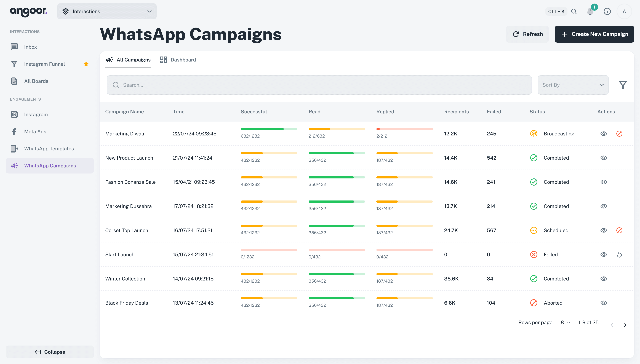Abort the Marketing Diwali campaign
The image size is (640, 364).
coord(619,134)
